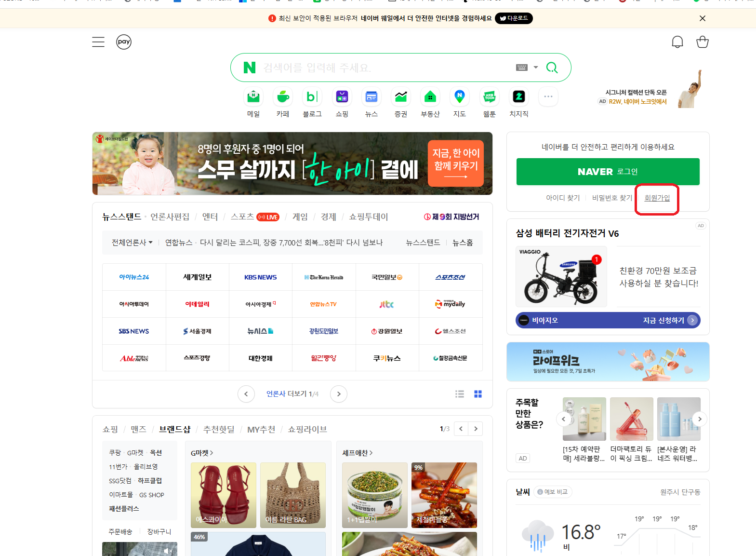The width and height of the screenshot is (756, 556).
Task: Switch newsstand to list view
Action: coord(460,394)
